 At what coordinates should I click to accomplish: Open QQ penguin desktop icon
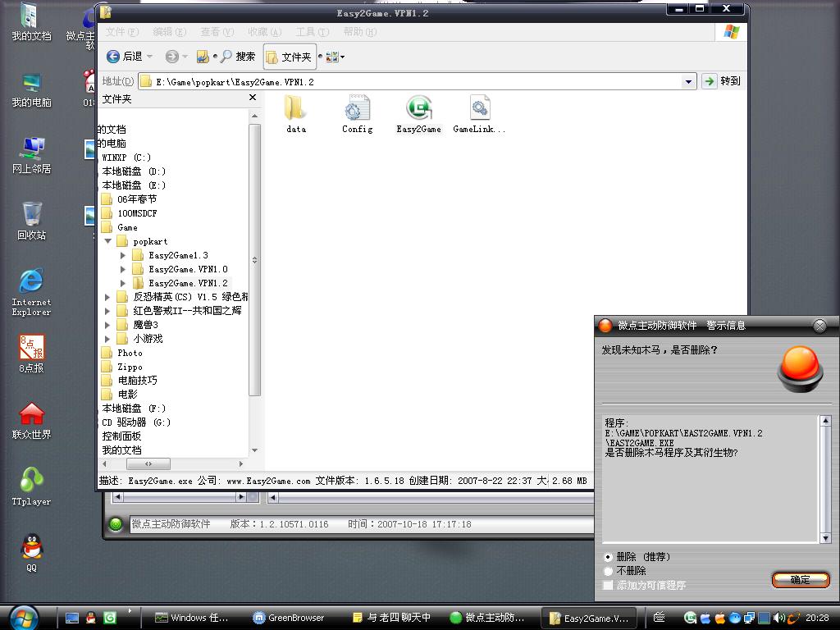tap(31, 553)
